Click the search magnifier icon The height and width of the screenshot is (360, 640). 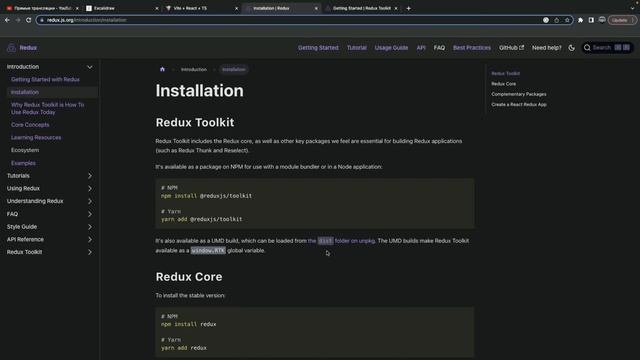pyautogui.click(x=587, y=48)
